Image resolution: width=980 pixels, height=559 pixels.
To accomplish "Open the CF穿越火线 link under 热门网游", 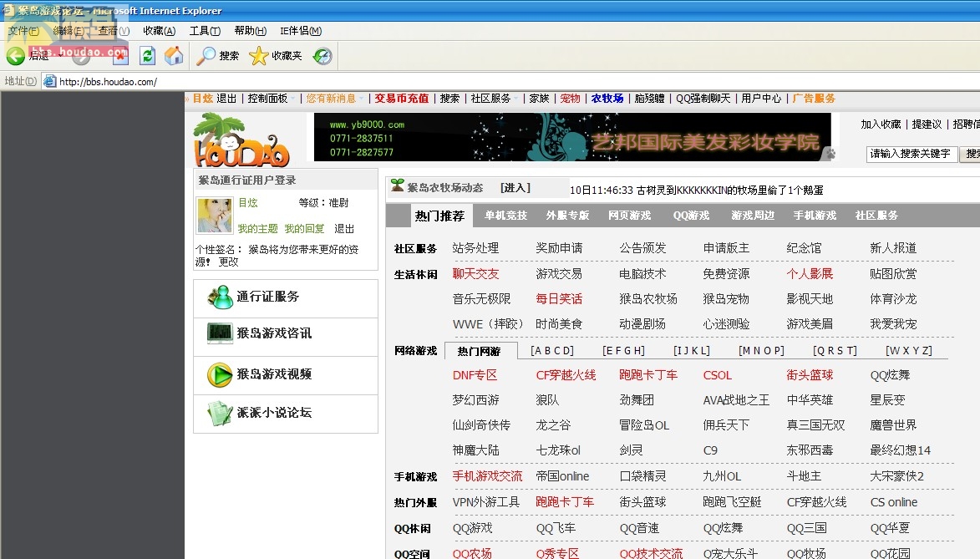I will (566, 375).
